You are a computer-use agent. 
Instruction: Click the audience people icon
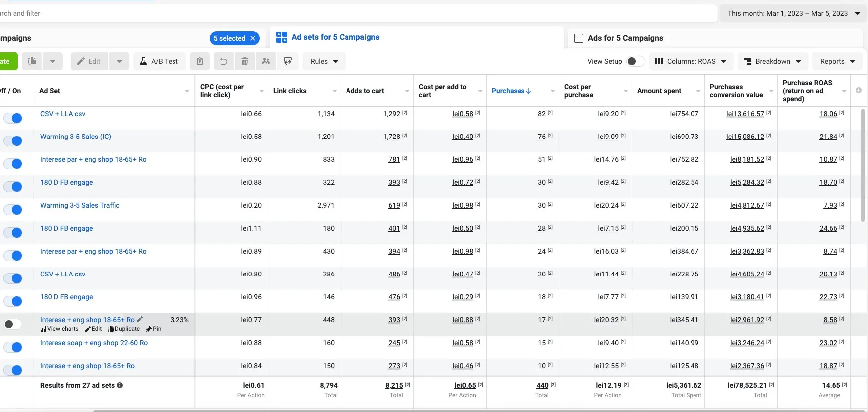click(x=266, y=61)
